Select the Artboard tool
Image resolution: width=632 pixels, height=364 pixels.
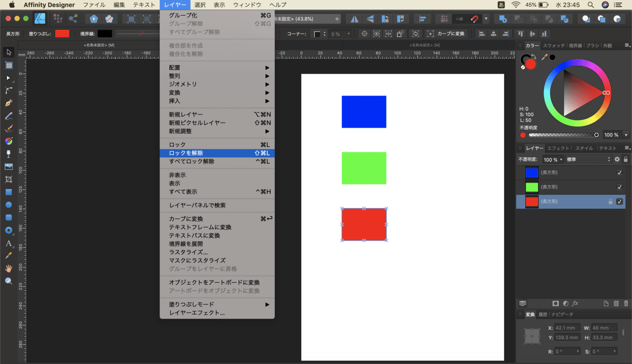[x=8, y=65]
